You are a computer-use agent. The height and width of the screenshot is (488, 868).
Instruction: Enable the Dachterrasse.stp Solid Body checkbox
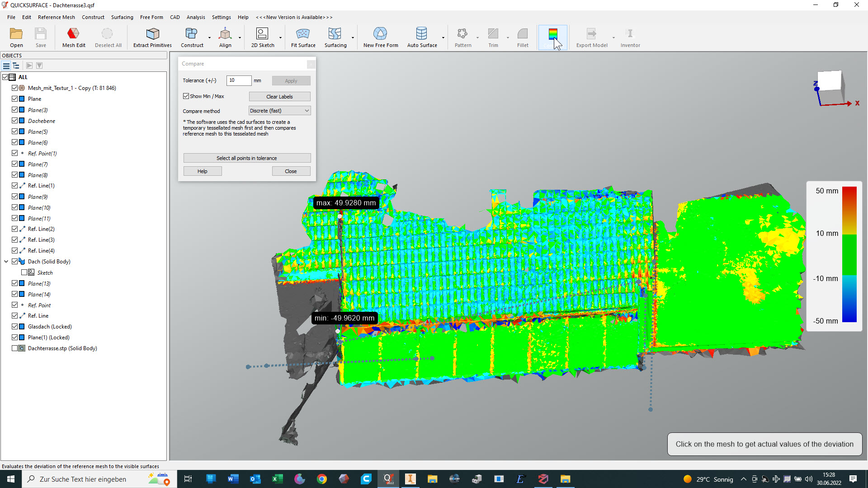[15, 348]
